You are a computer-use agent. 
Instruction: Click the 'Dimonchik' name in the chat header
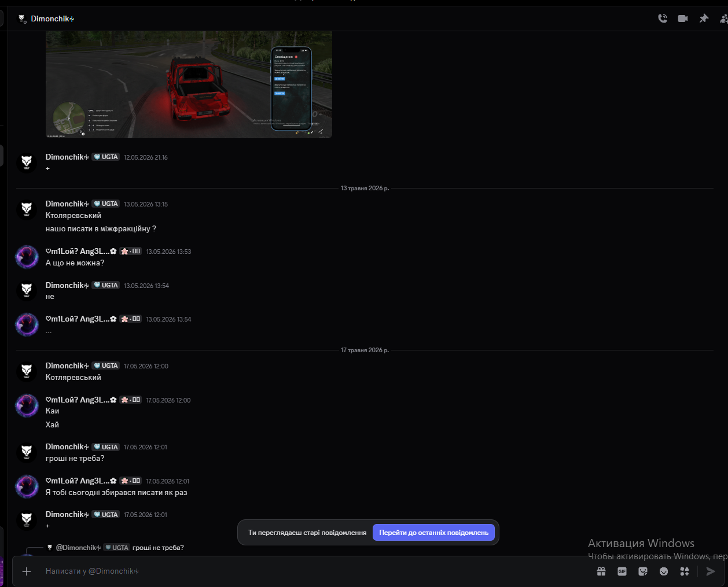53,19
